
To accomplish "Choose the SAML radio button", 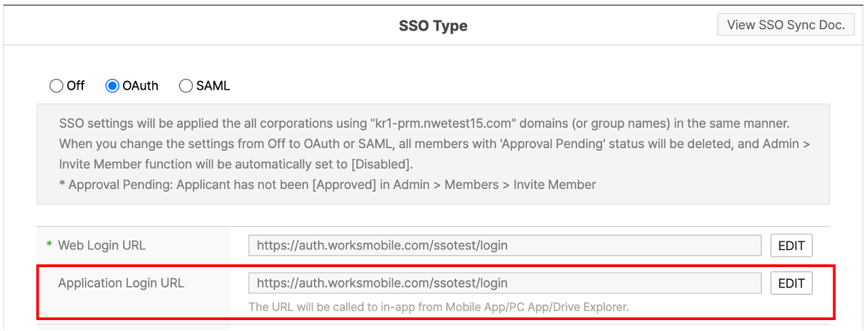I will click(x=186, y=86).
